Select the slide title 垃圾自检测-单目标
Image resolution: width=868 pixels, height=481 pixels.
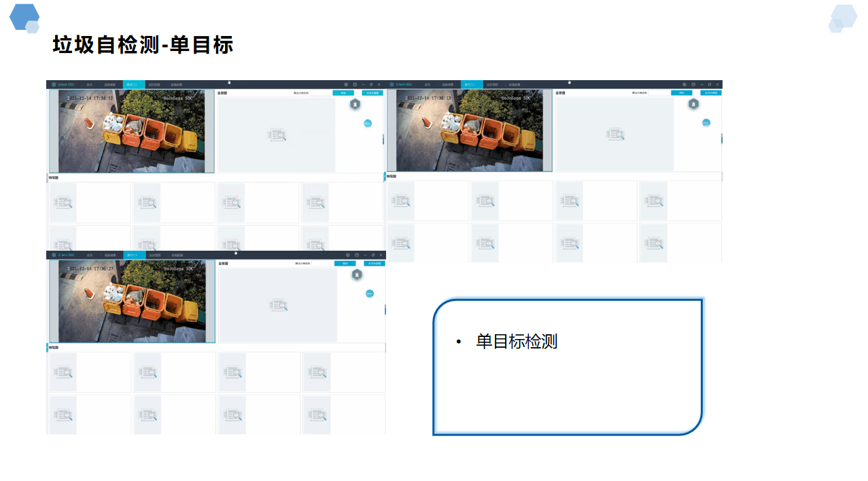tap(143, 45)
